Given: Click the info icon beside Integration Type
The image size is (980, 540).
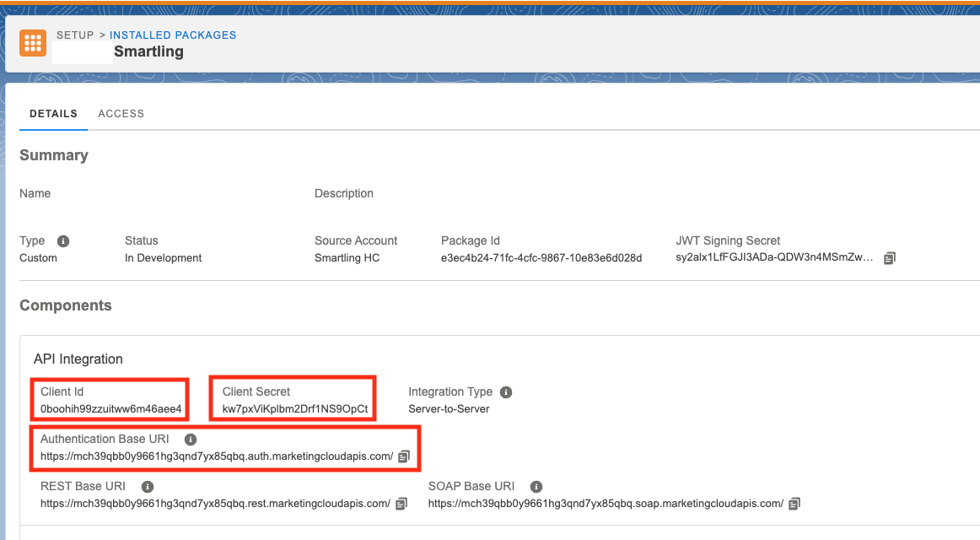Looking at the screenshot, I should tap(506, 392).
